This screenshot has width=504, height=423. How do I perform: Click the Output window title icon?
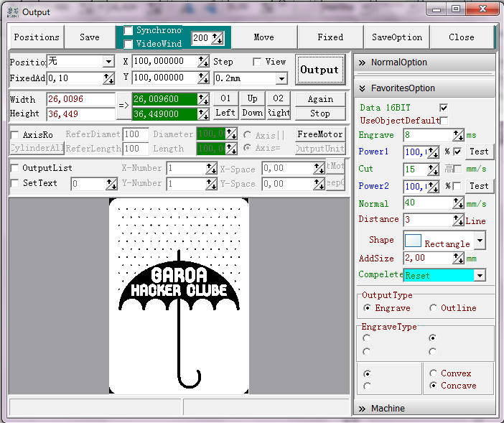pyautogui.click(x=13, y=12)
